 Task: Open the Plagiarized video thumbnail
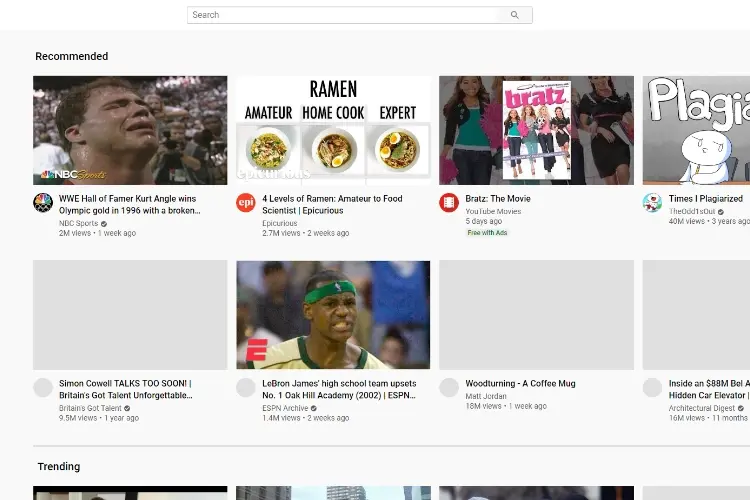pyautogui.click(x=696, y=130)
